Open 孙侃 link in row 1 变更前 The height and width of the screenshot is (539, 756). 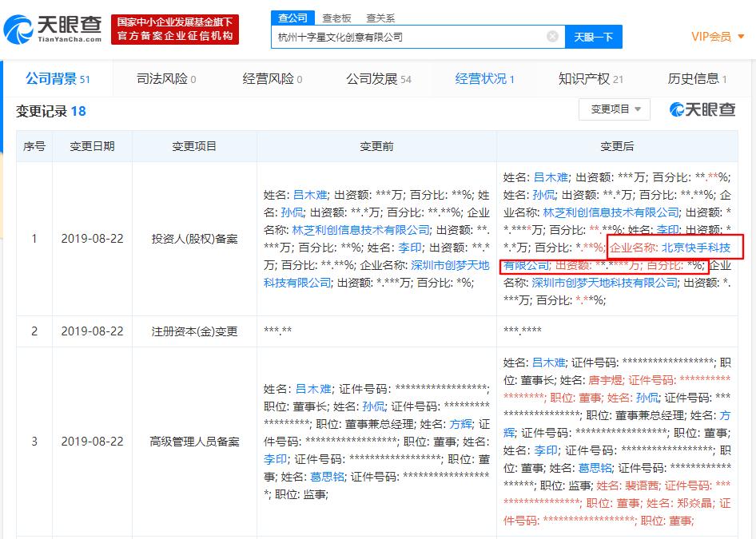click(x=292, y=212)
